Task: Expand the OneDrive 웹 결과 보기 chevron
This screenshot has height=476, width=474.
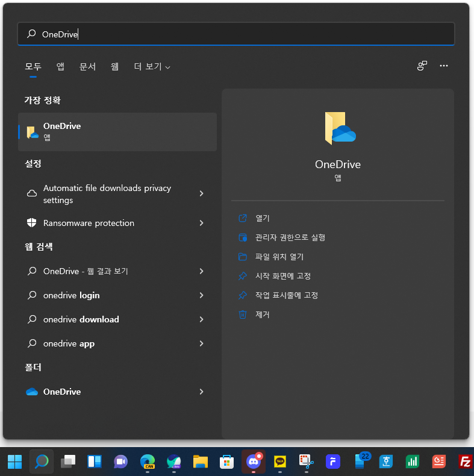Action: tap(202, 271)
